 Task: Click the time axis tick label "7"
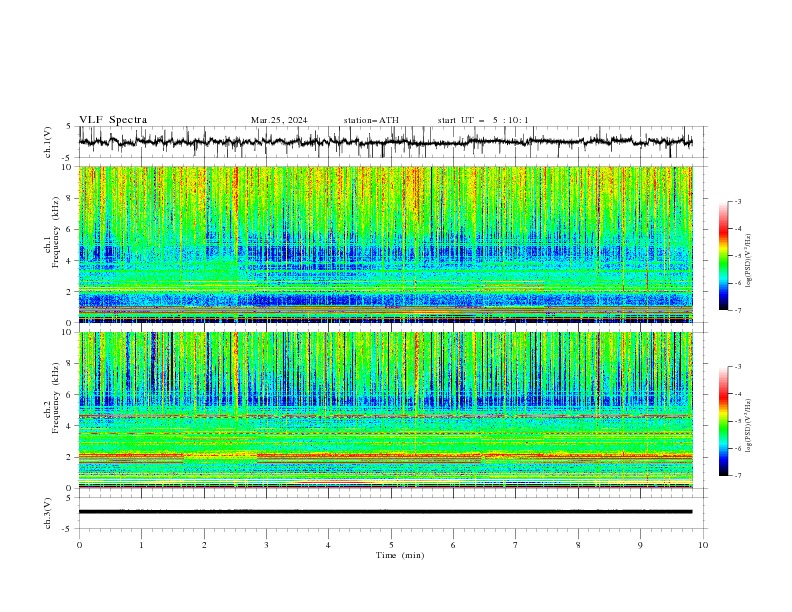[516, 545]
